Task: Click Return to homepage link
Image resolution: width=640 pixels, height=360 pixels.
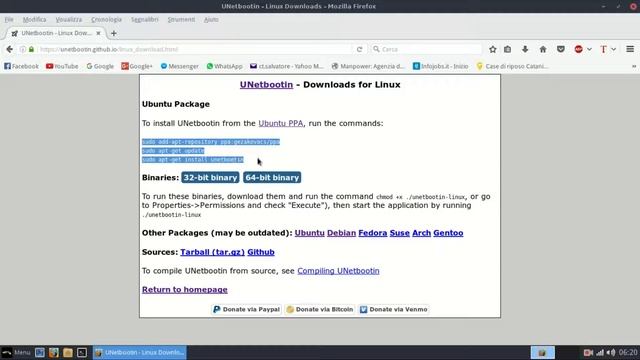Action: pyautogui.click(x=184, y=290)
